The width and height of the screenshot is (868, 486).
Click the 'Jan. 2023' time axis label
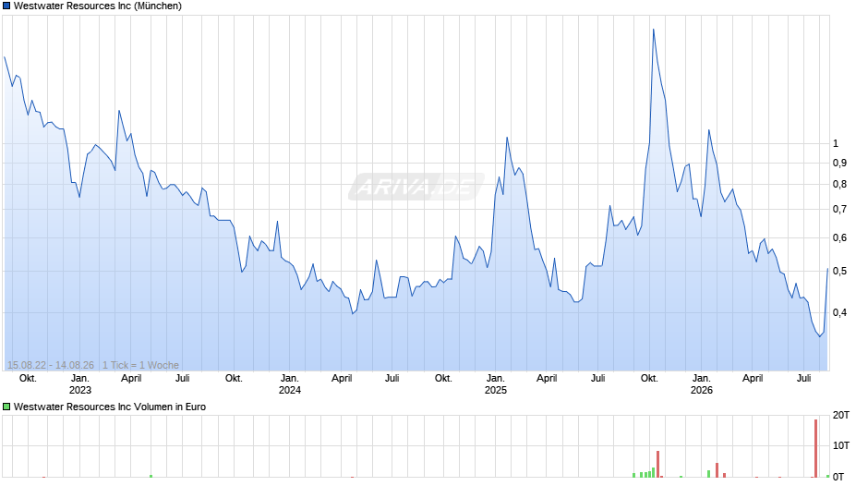[x=79, y=384]
